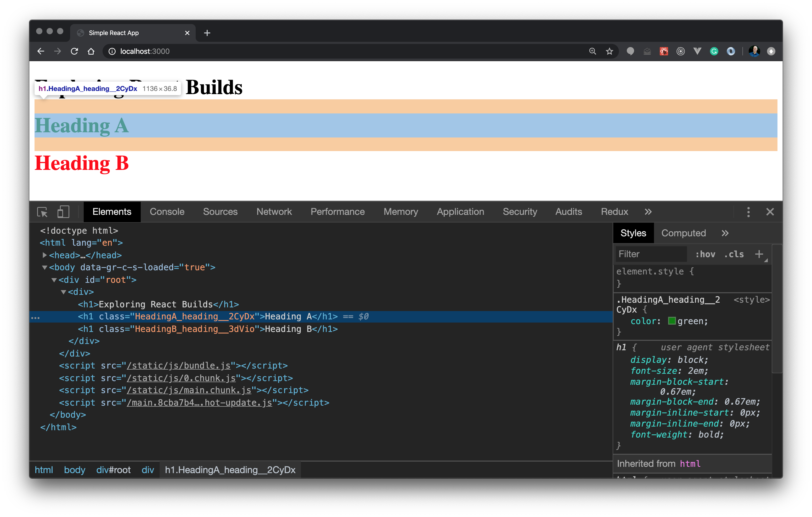Bookmark this page with the star icon
Screen dimensions: 812x517
coord(609,51)
